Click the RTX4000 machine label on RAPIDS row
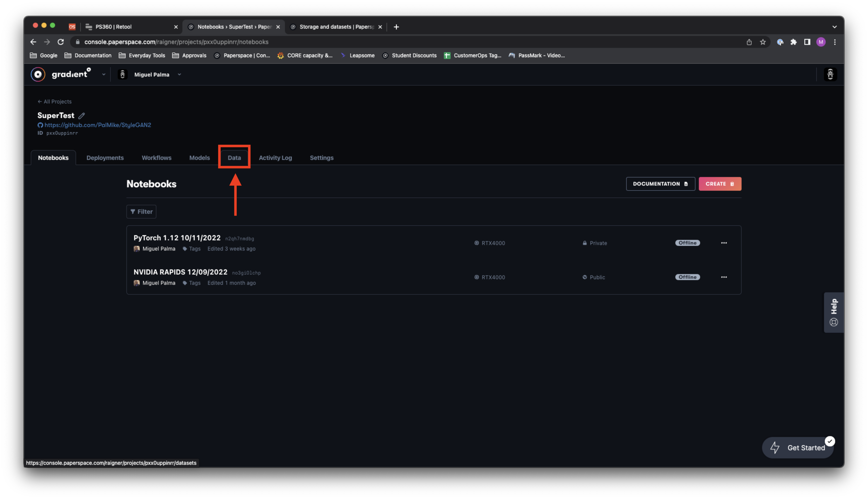Image resolution: width=868 pixels, height=499 pixels. coord(490,278)
